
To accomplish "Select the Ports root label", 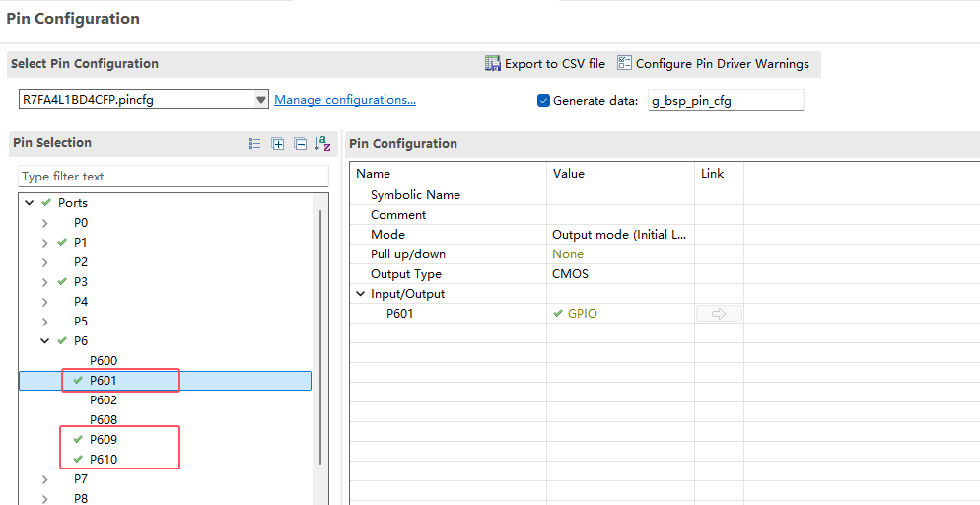I will coord(73,203).
